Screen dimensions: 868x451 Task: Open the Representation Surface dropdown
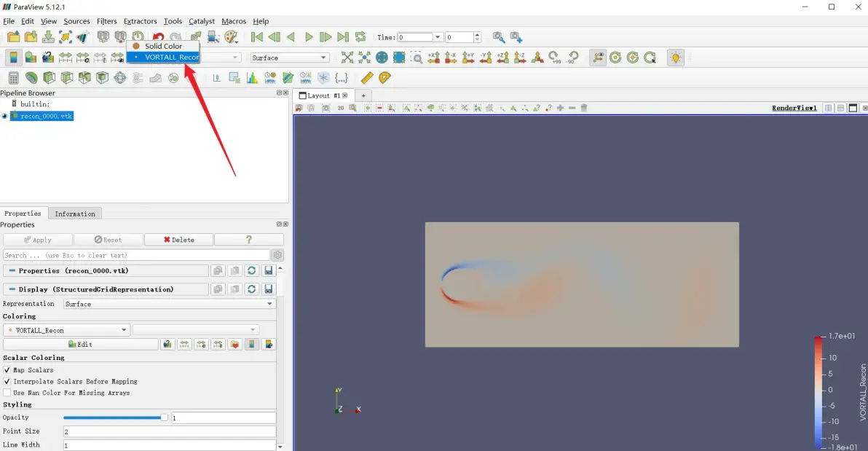coord(169,304)
